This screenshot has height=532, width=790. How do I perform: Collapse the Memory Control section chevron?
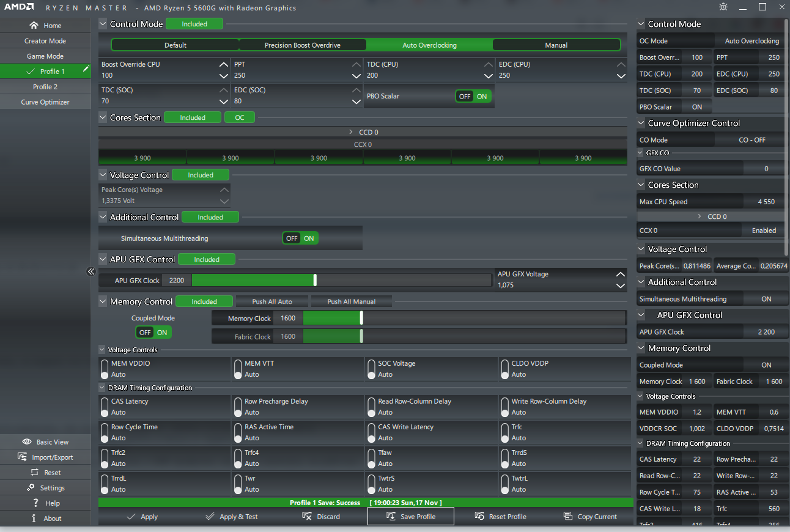(103, 301)
